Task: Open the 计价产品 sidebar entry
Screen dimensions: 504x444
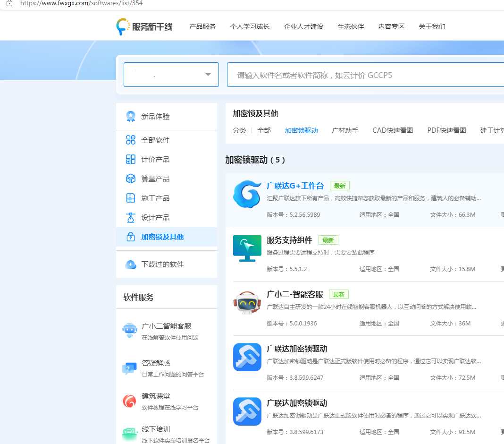Action: coord(167,159)
